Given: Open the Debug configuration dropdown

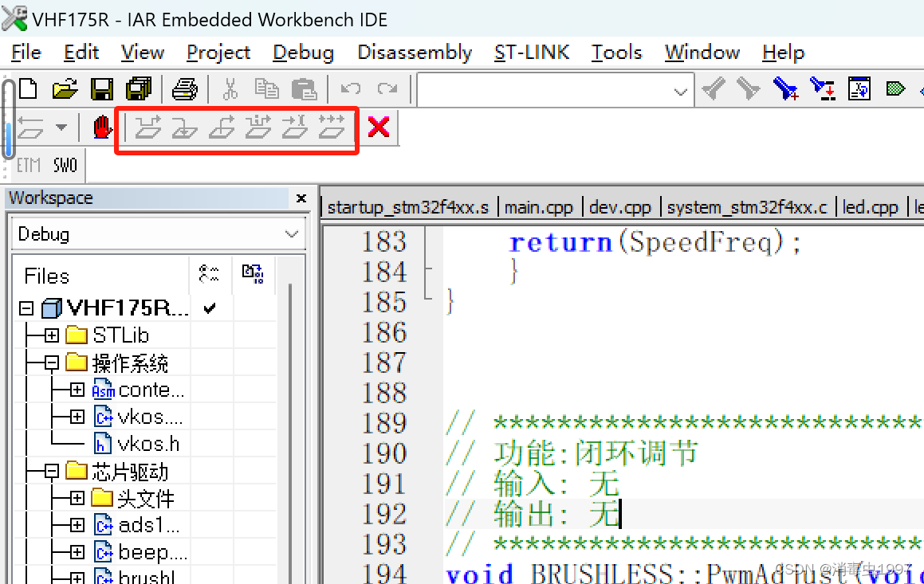Looking at the screenshot, I should 291,234.
